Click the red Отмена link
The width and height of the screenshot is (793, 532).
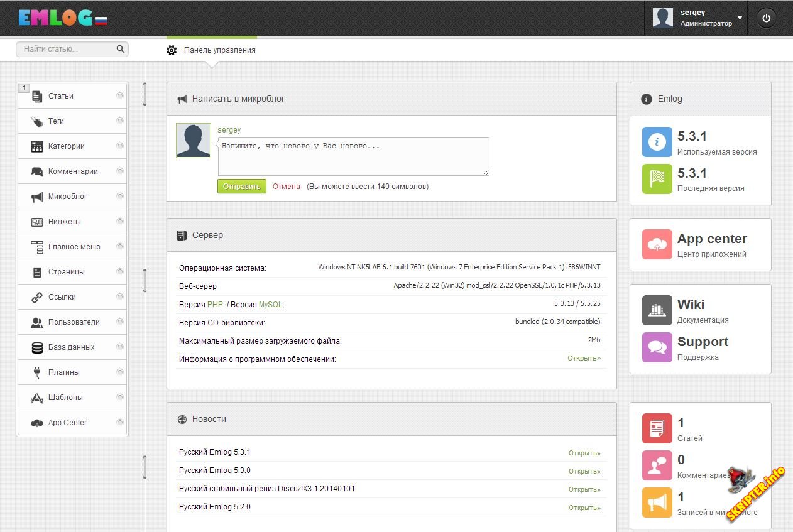(287, 187)
